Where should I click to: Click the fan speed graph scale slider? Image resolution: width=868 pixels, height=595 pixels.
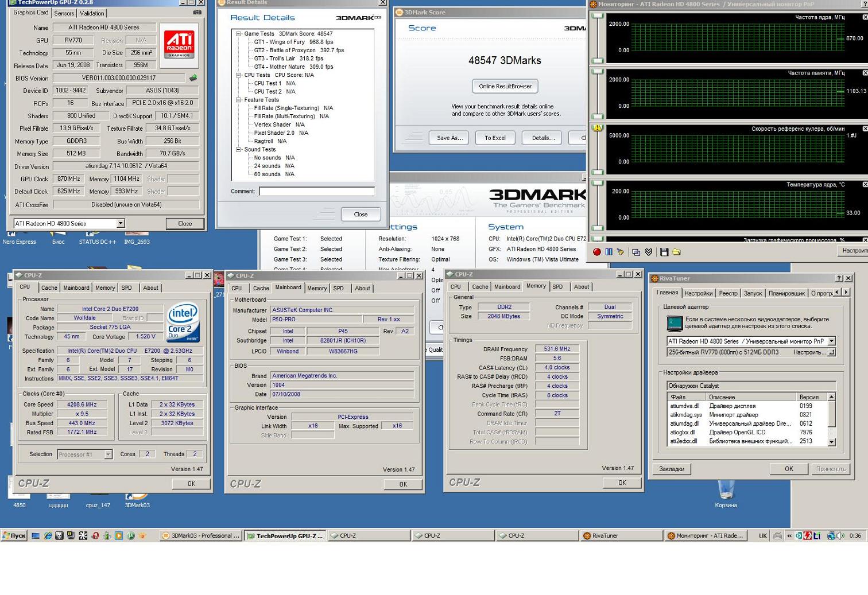coord(598,151)
